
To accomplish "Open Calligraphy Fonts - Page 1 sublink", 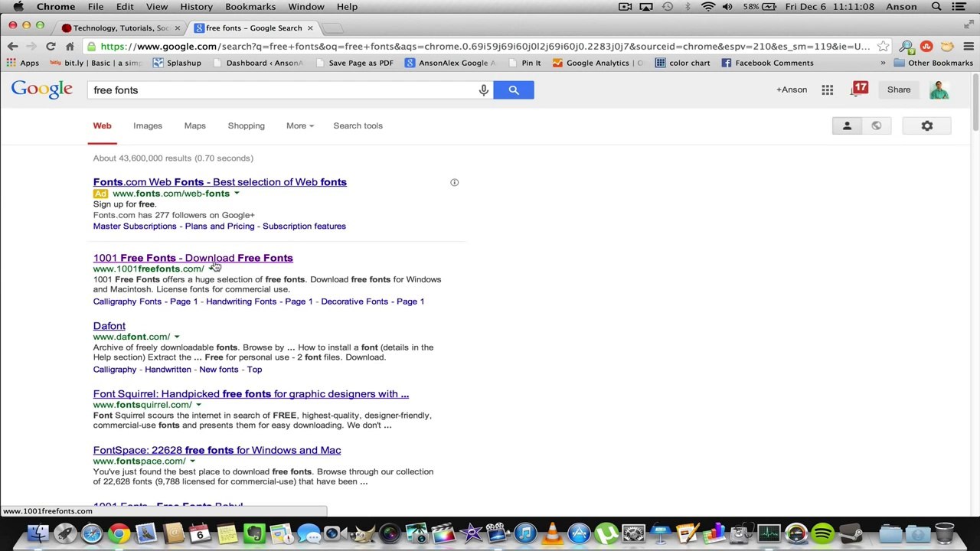I will click(145, 302).
